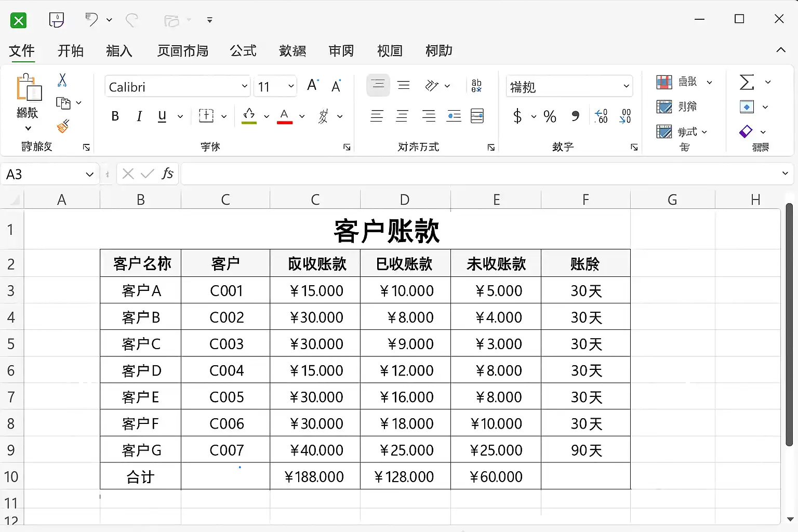Screen dimensions: 798x532
Task: Toggle italic formatting
Action: tap(139, 116)
